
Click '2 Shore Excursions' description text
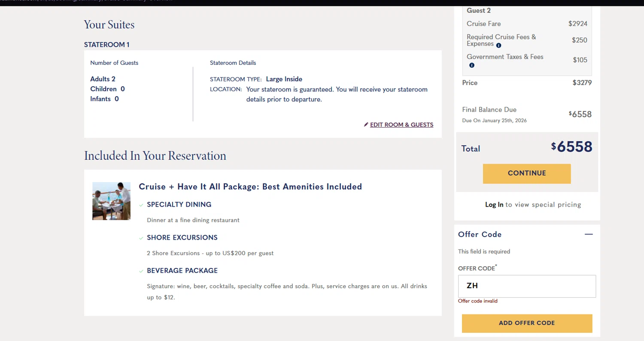[210, 253]
